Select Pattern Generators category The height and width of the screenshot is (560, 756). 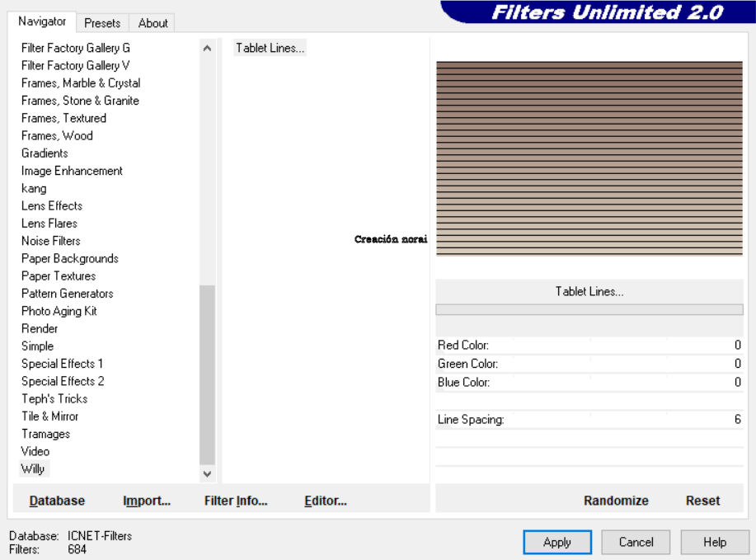[67, 294]
